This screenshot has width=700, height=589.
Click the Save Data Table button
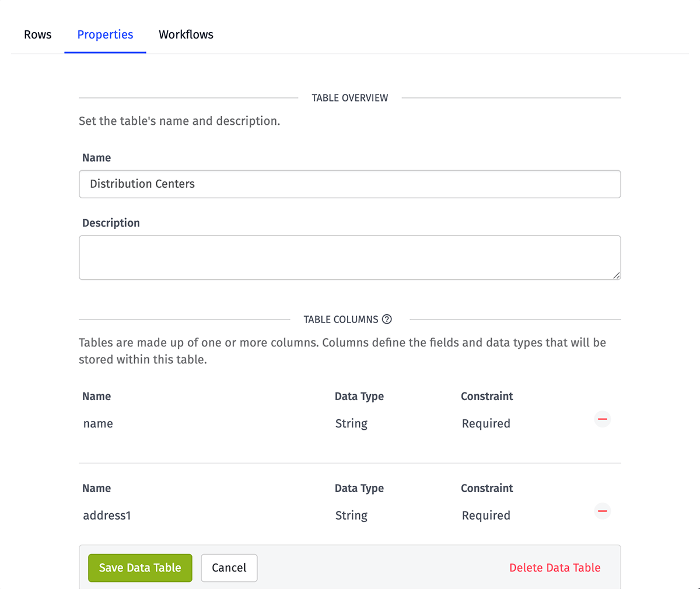(140, 567)
